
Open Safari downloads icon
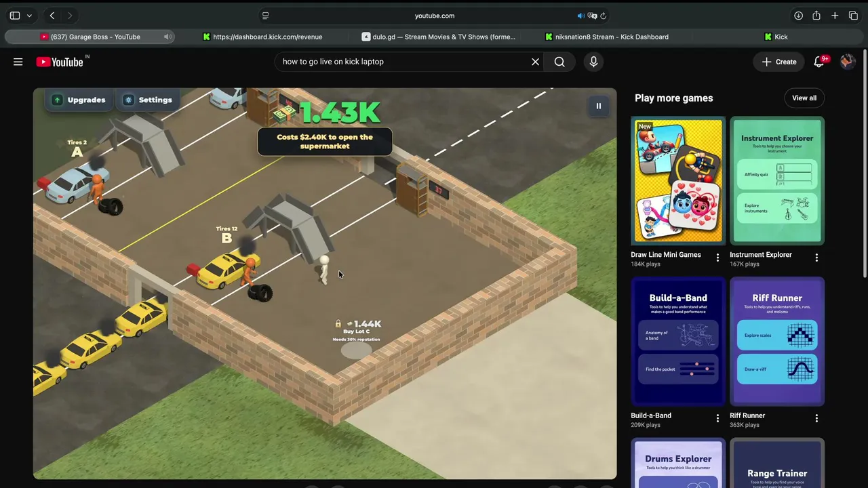[x=798, y=16]
